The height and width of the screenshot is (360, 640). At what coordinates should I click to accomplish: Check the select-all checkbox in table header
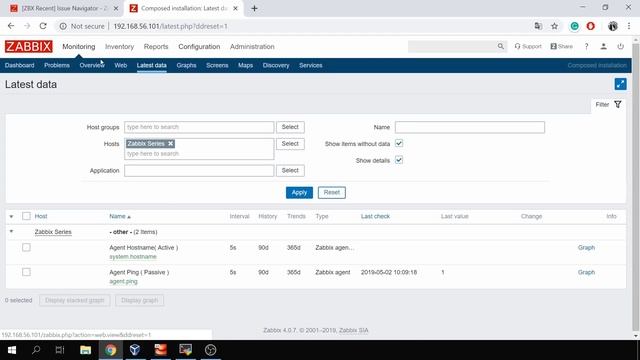[26, 216]
